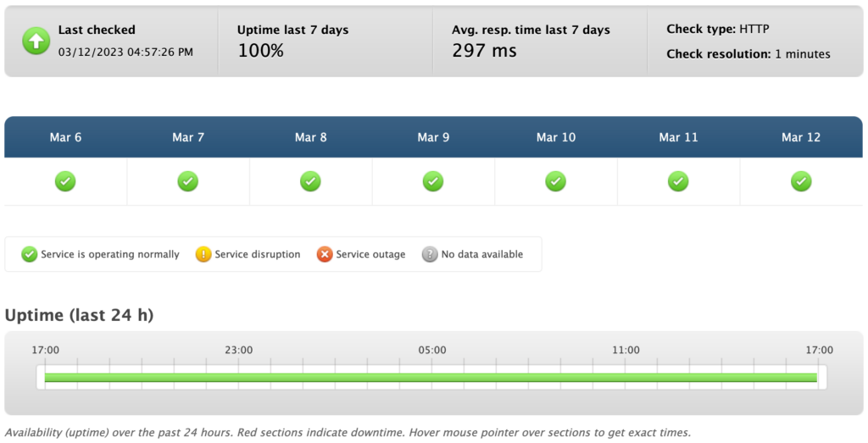
Task: Click the green operating normally legend icon
Action: click(30, 254)
